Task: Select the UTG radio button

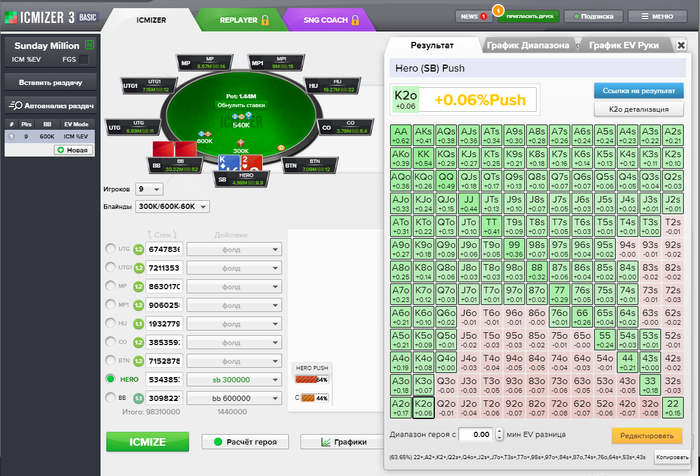Action: click(110, 249)
